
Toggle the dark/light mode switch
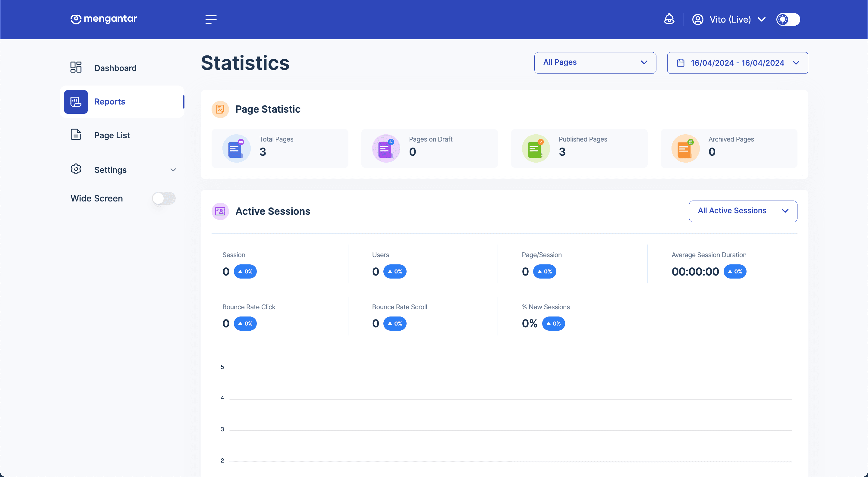(x=788, y=19)
